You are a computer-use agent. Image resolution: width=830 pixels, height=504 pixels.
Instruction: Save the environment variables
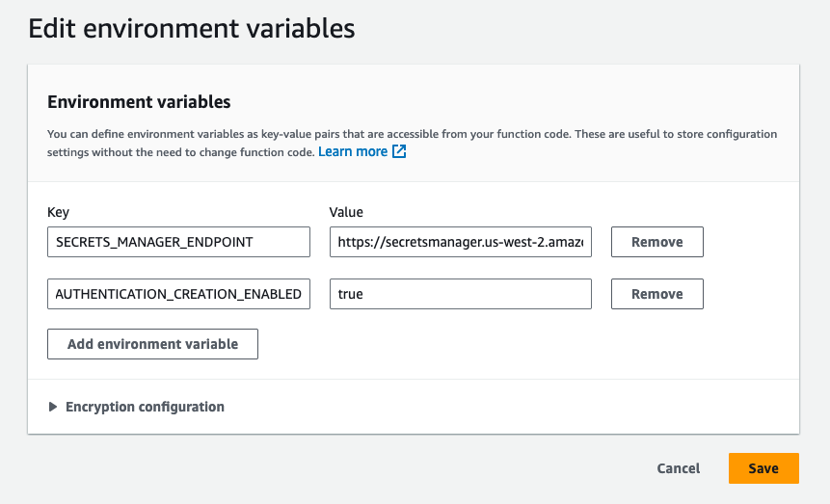[763, 468]
